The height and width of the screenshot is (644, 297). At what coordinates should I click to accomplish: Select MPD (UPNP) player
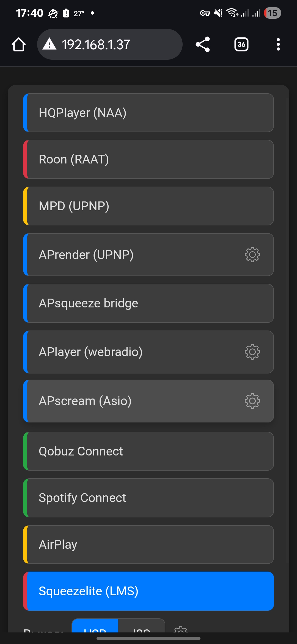(x=148, y=206)
